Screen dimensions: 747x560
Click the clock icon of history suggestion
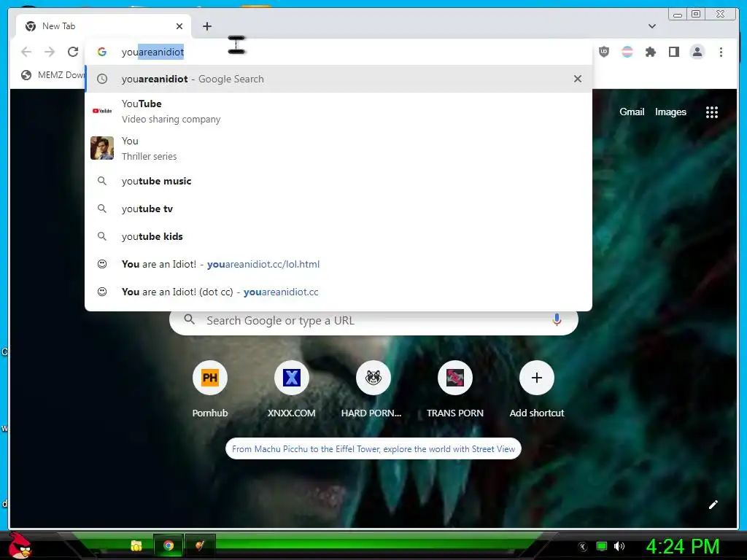pyautogui.click(x=102, y=79)
